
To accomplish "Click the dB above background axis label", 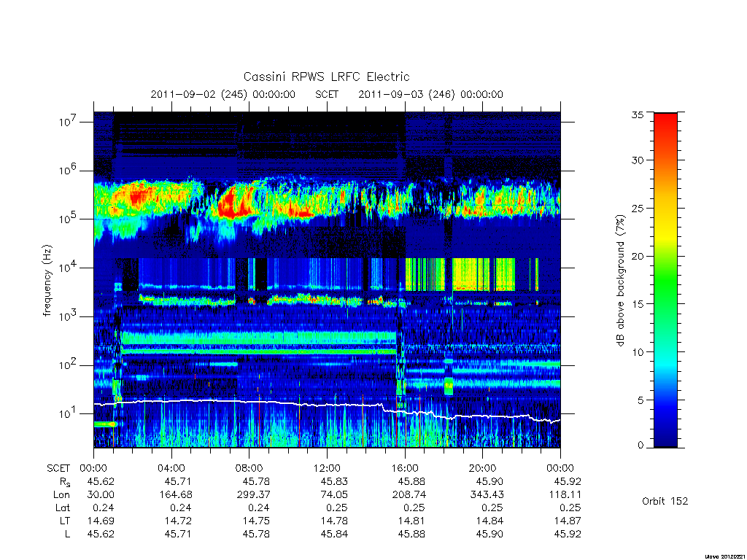I will tap(620, 280).
